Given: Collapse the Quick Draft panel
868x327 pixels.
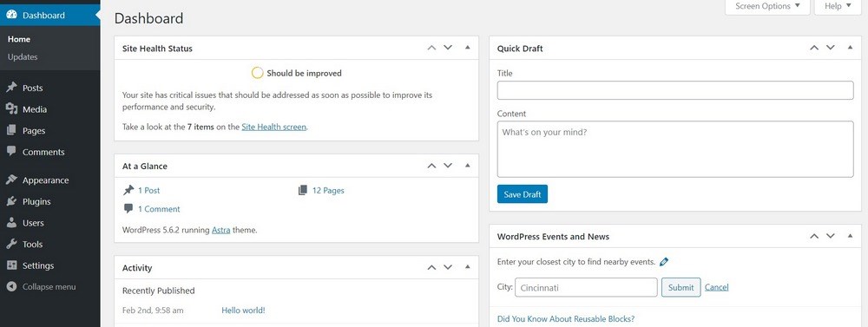Looking at the screenshot, I should [851, 48].
